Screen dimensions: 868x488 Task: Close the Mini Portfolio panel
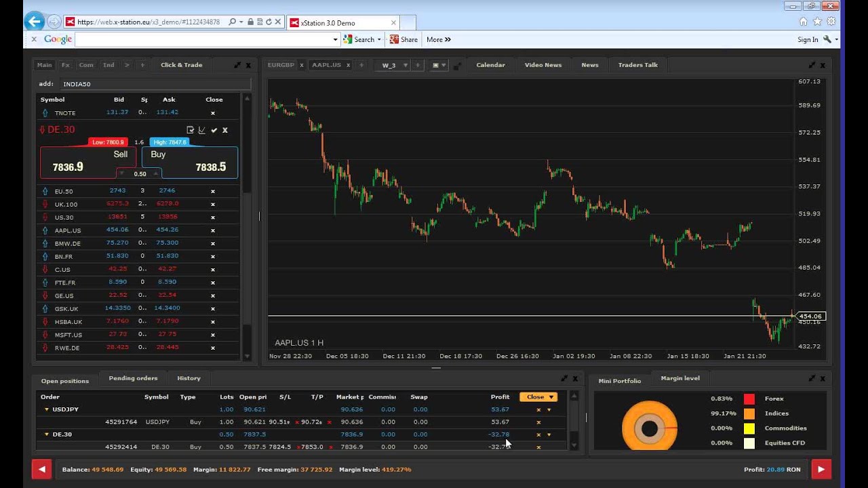823,378
